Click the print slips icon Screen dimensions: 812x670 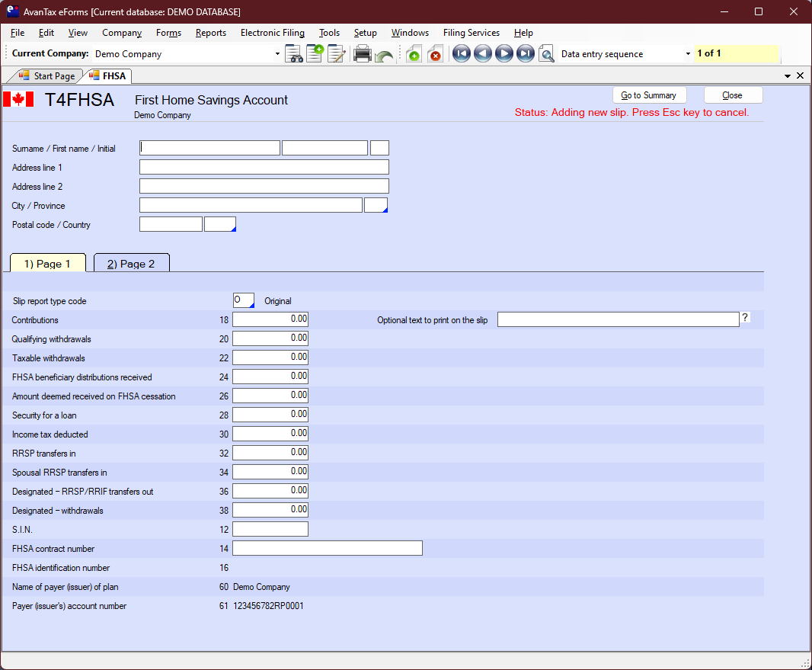[x=363, y=53]
